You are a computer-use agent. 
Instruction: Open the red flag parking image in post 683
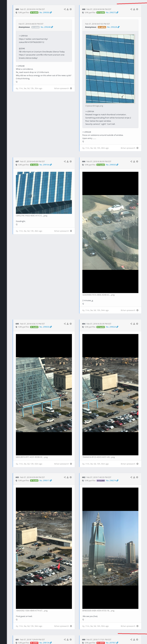pyautogui.click(x=44, y=548)
